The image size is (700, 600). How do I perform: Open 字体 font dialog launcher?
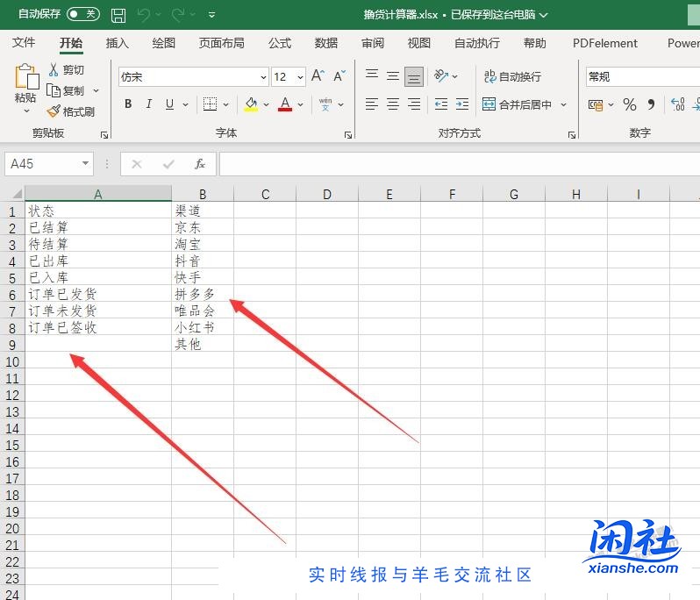(348, 135)
